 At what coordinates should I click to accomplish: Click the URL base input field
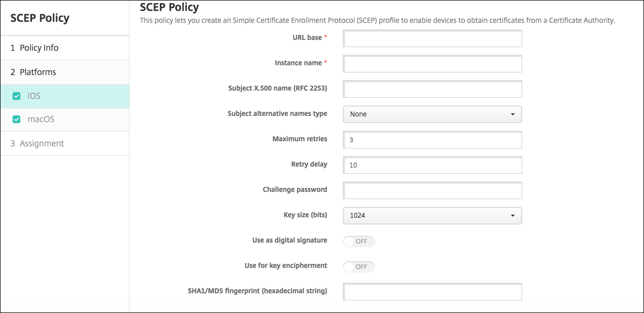(432, 38)
